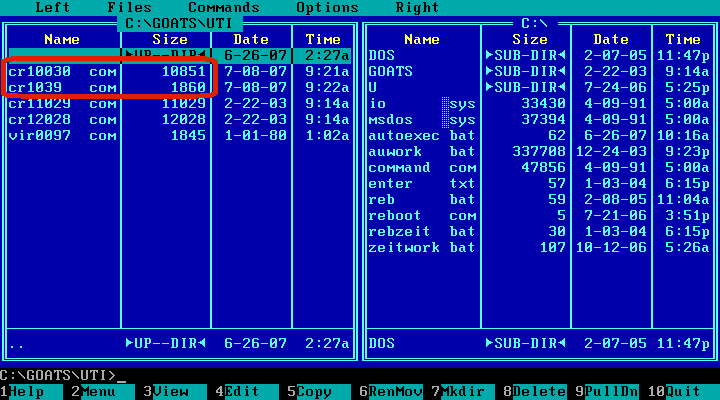Image resolution: width=720 pixels, height=400 pixels.
Task: Select the GOATS directory in right panel
Action: click(x=539, y=72)
